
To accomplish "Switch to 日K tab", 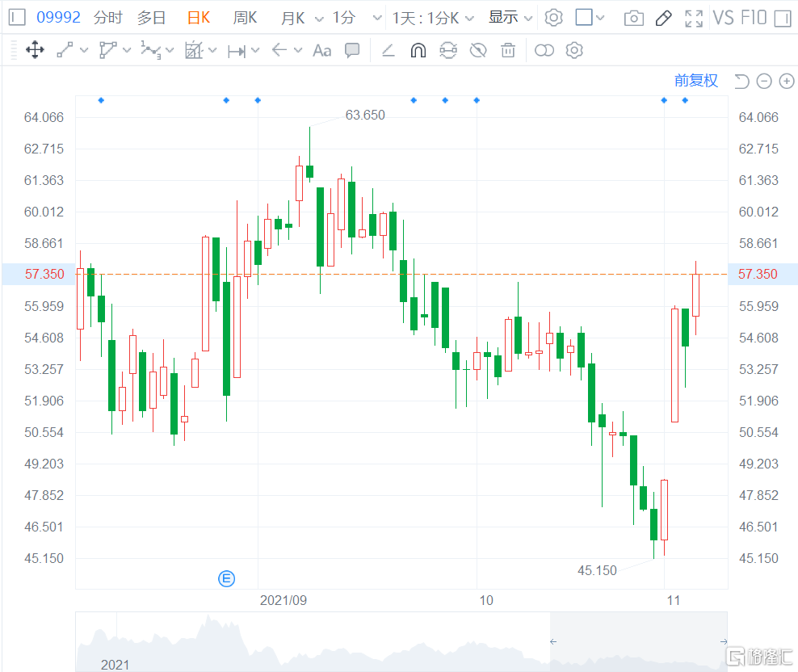I will (x=198, y=18).
